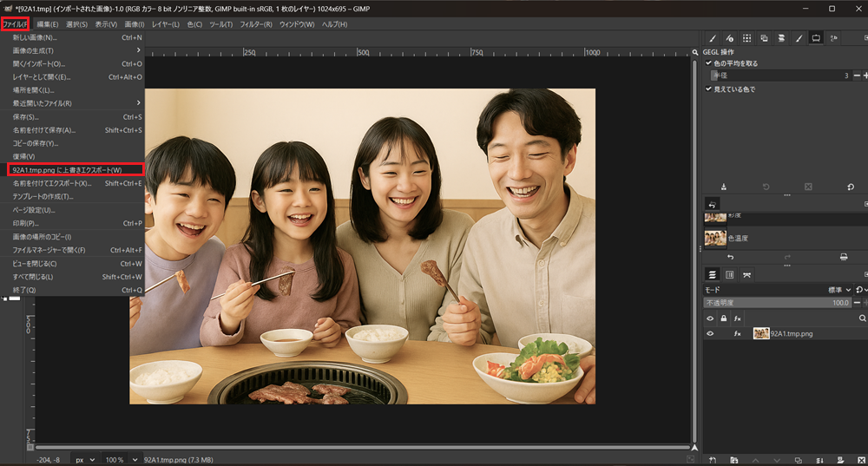868x466 pixels.
Task: Undo the last history step
Action: 730,258
